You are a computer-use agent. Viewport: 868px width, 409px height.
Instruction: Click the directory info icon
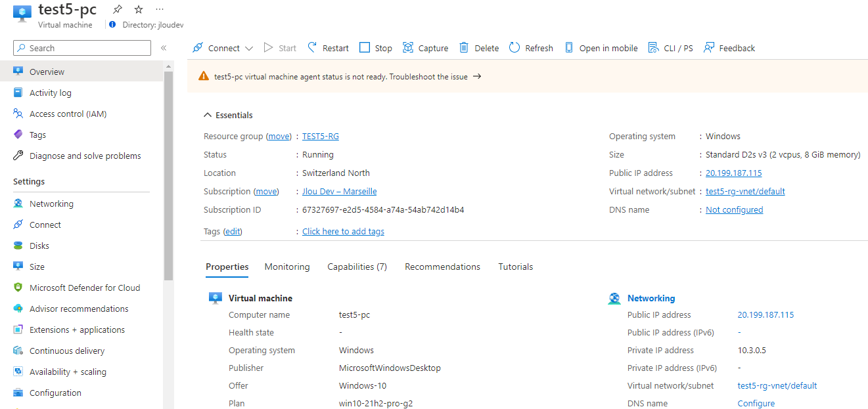click(112, 24)
